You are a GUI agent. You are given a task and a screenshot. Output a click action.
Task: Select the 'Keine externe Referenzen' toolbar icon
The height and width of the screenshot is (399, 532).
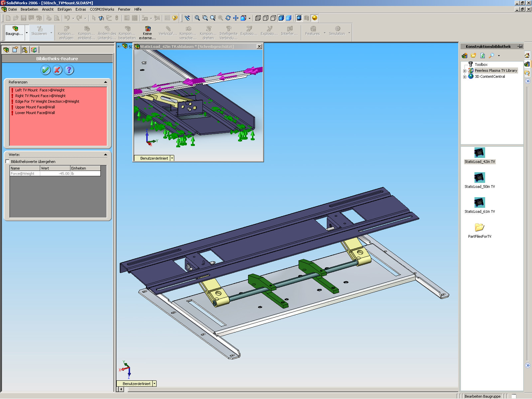[x=147, y=31]
